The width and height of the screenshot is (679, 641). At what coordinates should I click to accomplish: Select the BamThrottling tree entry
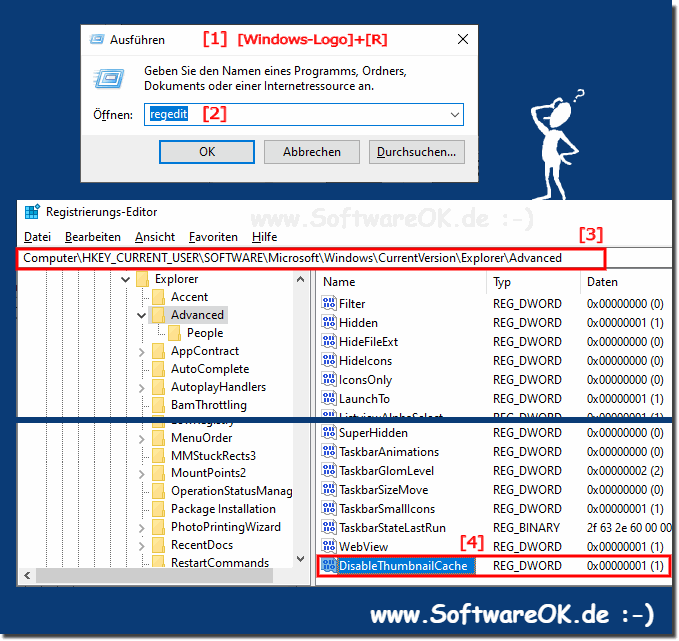click(x=208, y=405)
